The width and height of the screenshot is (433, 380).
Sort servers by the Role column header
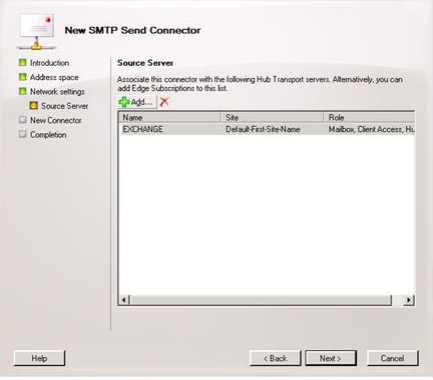point(369,118)
